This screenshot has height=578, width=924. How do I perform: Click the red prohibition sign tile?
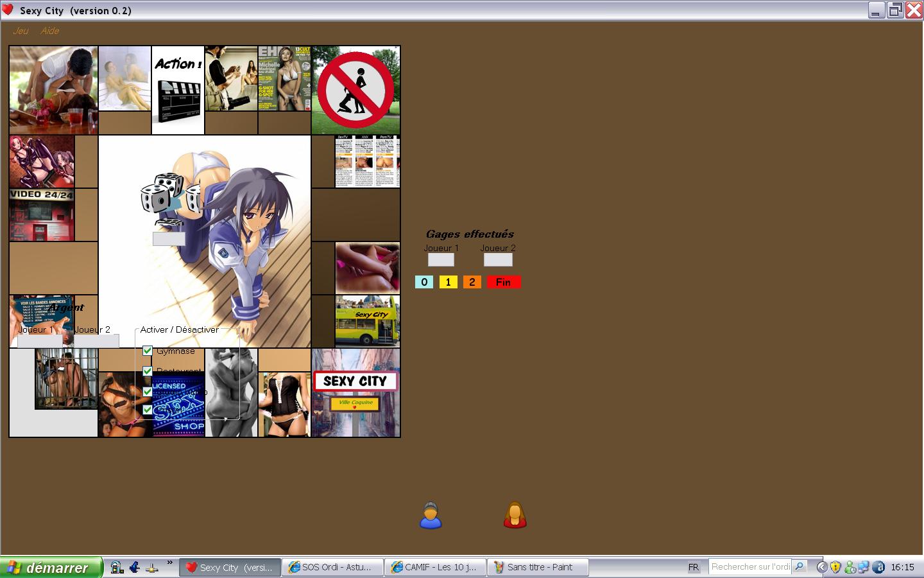[x=355, y=90]
